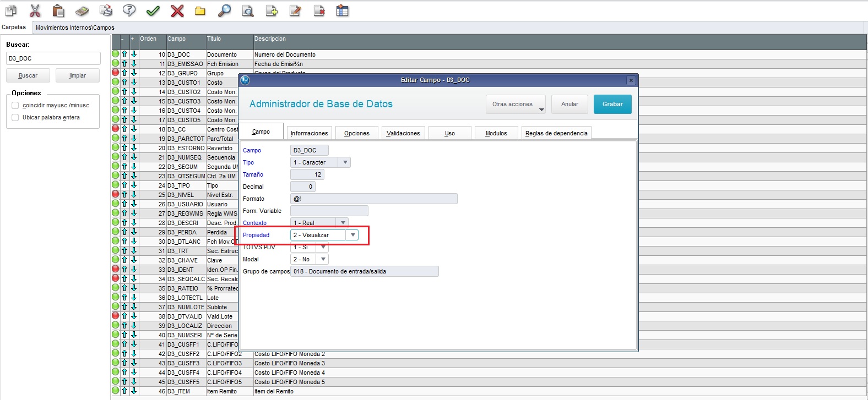Select 'Movimientos Internos\Campos' tab

tap(75, 28)
